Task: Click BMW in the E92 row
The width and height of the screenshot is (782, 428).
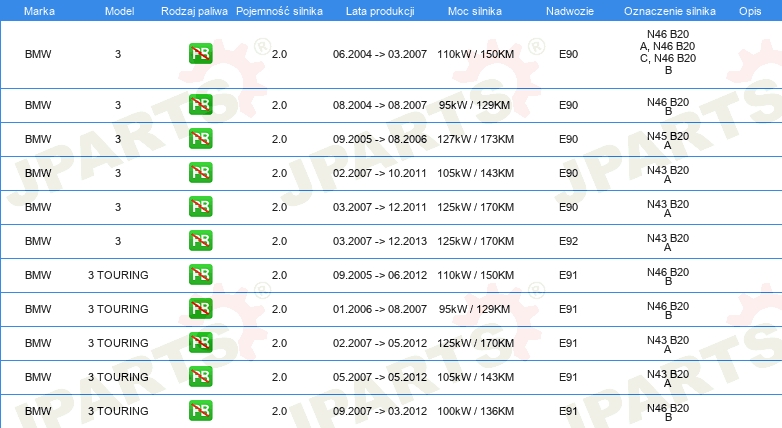Action: (38, 240)
